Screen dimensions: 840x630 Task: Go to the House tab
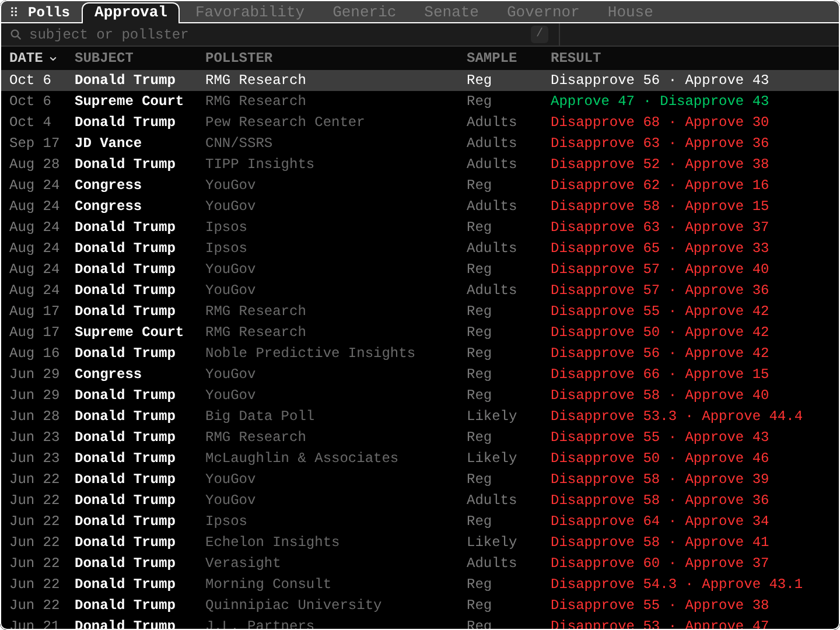(630, 12)
